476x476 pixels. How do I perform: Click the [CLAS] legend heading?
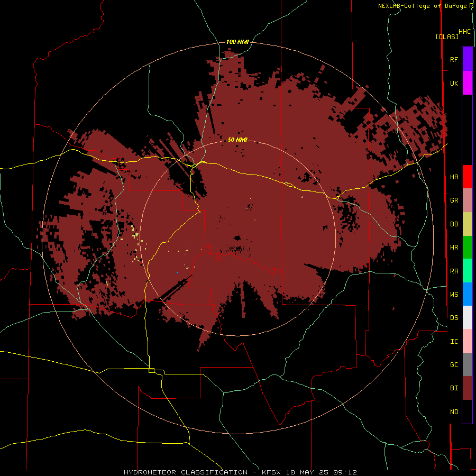[447, 36]
